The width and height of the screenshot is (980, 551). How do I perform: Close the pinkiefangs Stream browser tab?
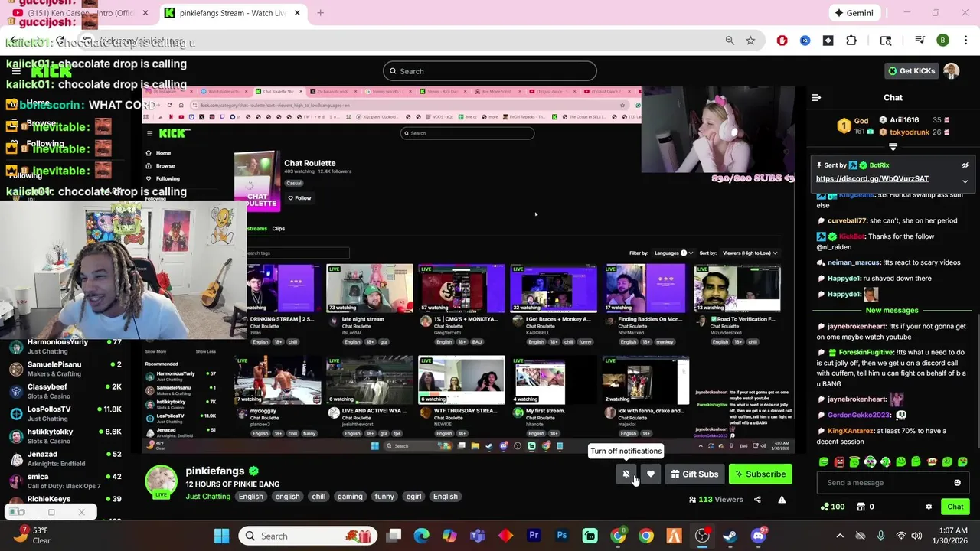tap(297, 13)
